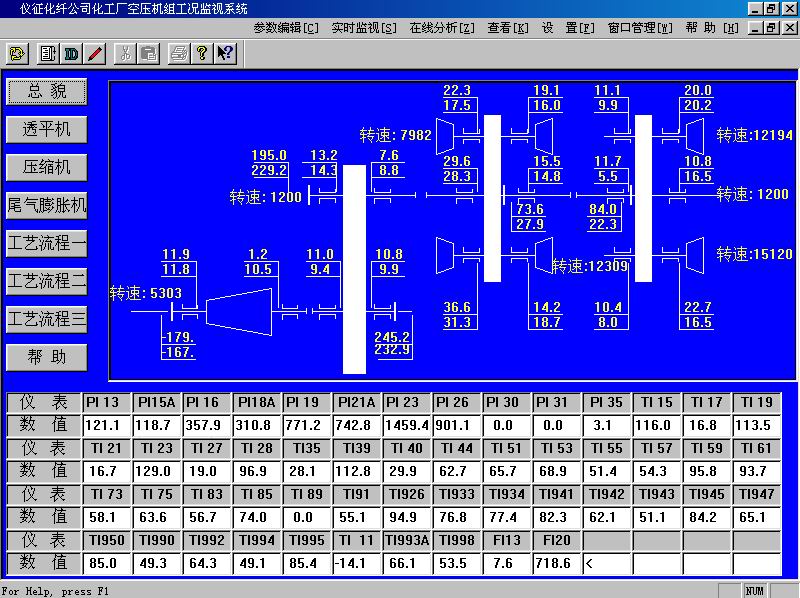This screenshot has width=800, height=598.
Task: Click the document list toolbar icon
Action: (x=47, y=53)
